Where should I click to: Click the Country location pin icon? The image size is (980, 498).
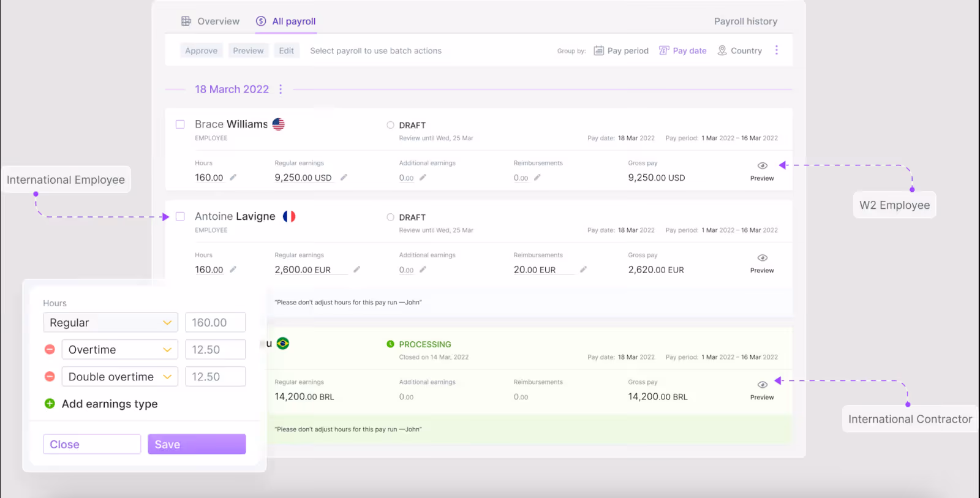click(722, 50)
